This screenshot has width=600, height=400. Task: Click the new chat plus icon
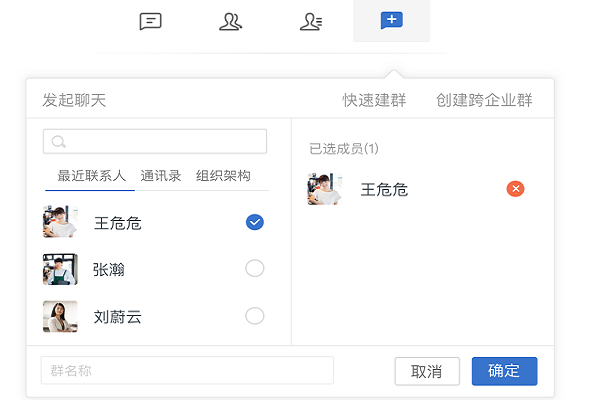pyautogui.click(x=391, y=20)
